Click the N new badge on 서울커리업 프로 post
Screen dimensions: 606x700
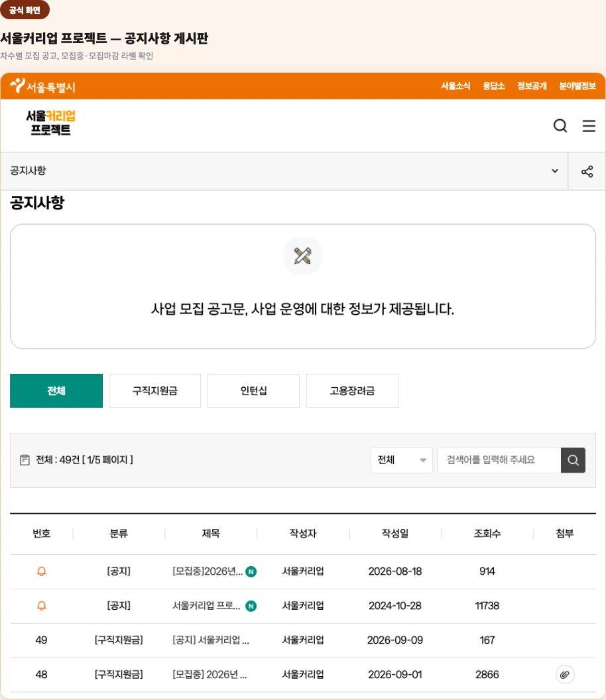tap(251, 606)
